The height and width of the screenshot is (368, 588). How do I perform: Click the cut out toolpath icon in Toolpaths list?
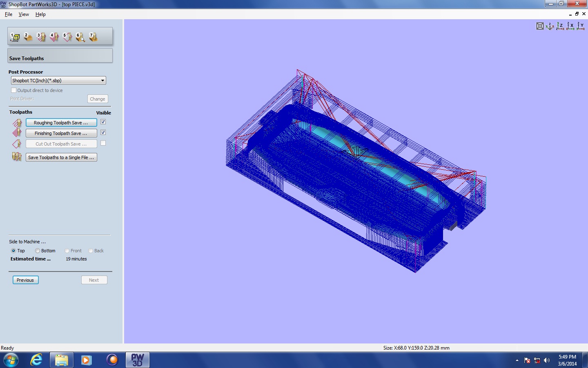coord(17,144)
